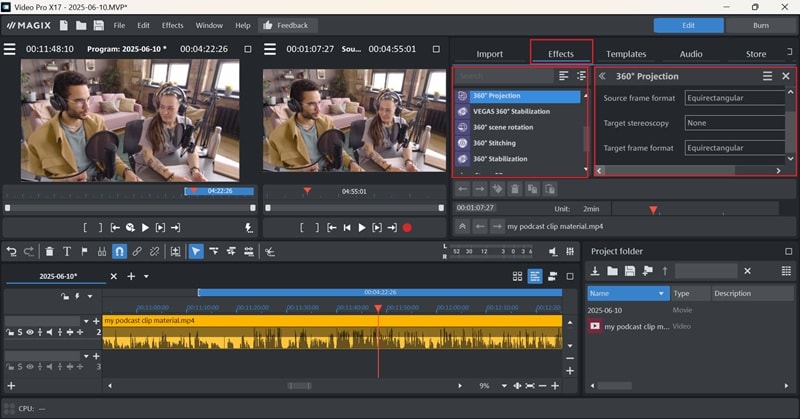
Task: Open Source frame format dropdown
Action: pyautogui.click(x=734, y=98)
